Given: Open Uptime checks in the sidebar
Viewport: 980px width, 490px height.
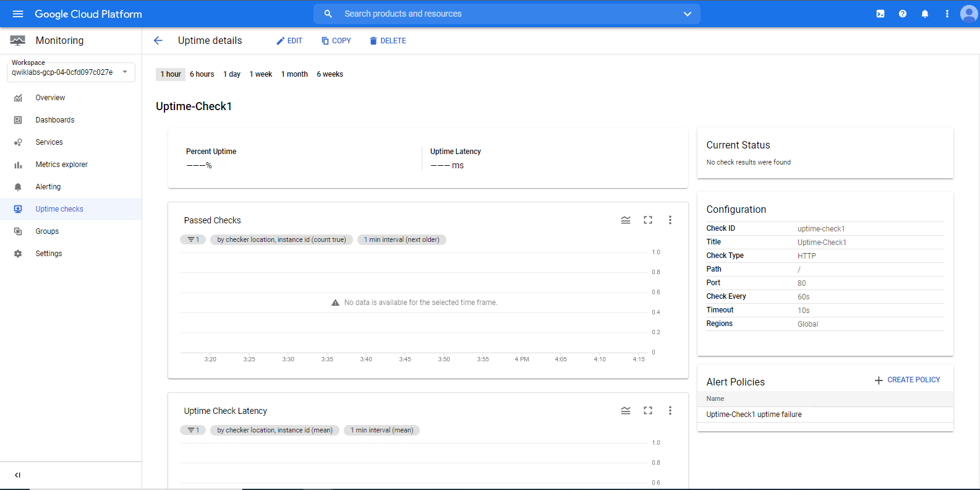Looking at the screenshot, I should click(x=70, y=209).
